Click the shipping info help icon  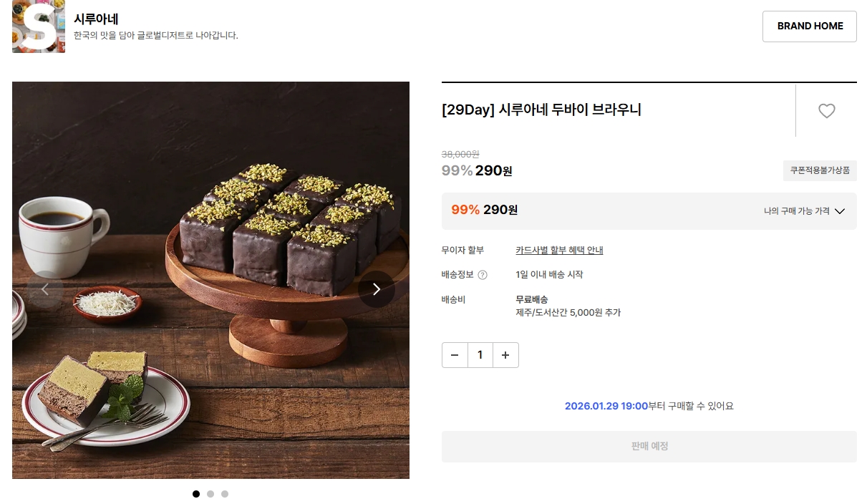point(483,275)
